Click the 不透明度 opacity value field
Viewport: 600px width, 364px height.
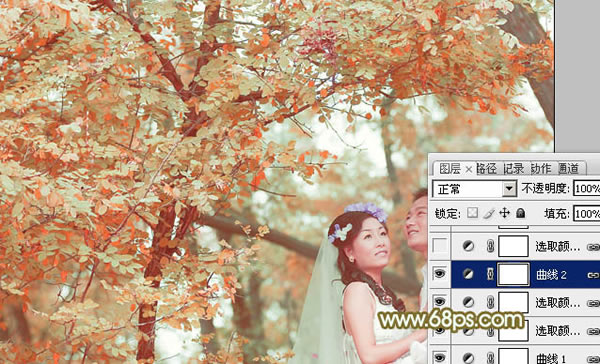point(587,188)
